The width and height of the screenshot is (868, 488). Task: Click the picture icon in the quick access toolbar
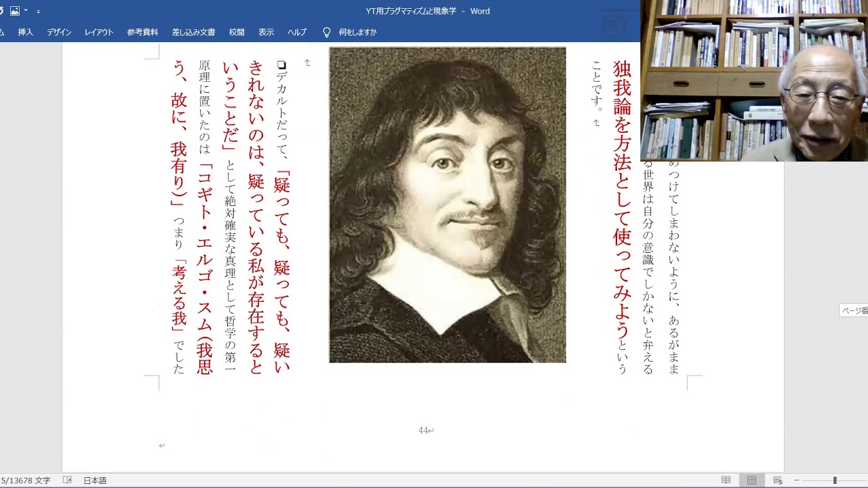click(14, 11)
